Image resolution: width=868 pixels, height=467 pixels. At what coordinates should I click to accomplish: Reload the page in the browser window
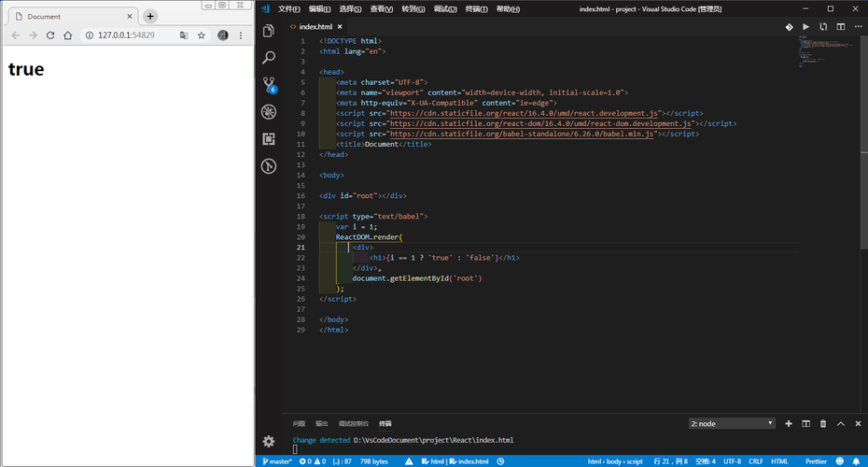click(50, 35)
